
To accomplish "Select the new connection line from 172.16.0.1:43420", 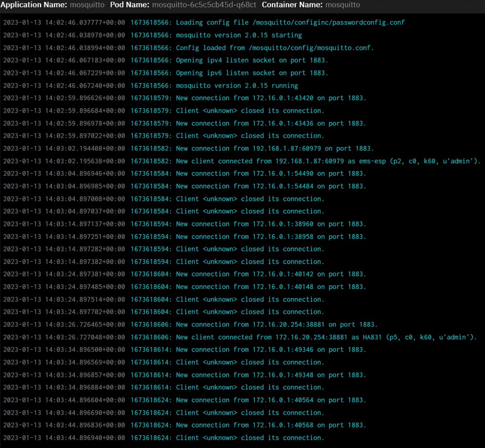I will pyautogui.click(x=185, y=98).
